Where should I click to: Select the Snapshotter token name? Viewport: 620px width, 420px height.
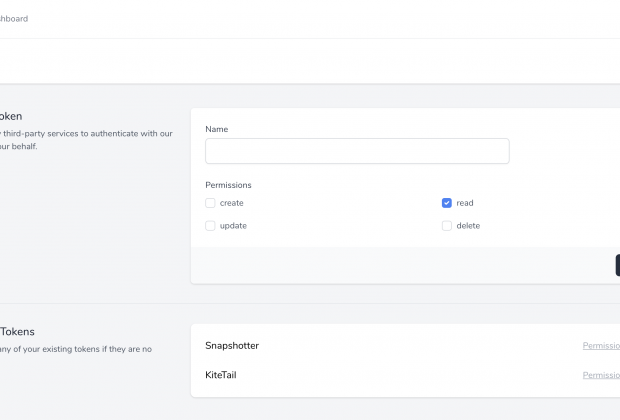tap(232, 346)
